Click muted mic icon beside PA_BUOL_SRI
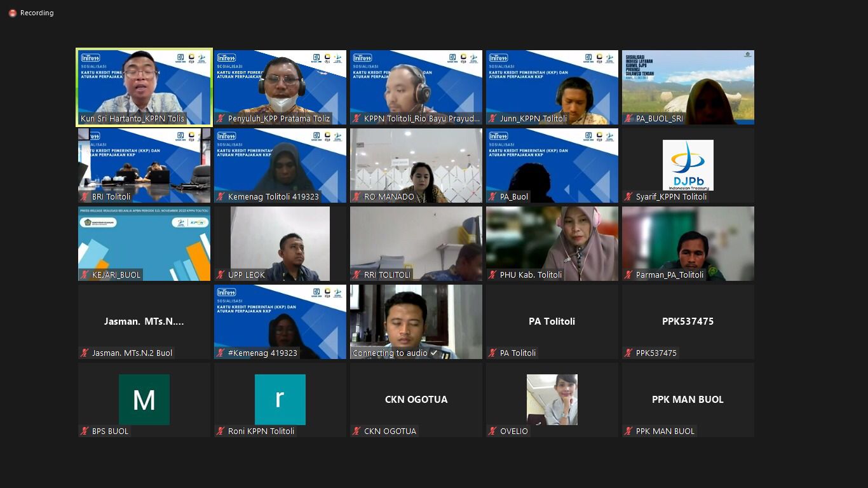This screenshot has width=868, height=488. click(x=628, y=118)
